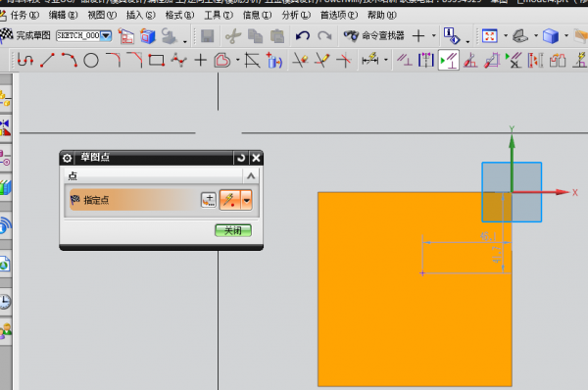The height and width of the screenshot is (390, 588).
Task: Expand dropdown arrow after the plus icon
Action: coord(434,36)
